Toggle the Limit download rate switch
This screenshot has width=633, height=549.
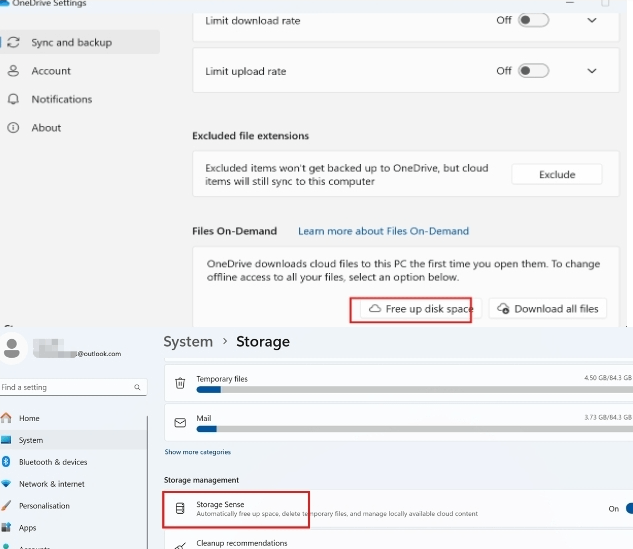[533, 20]
